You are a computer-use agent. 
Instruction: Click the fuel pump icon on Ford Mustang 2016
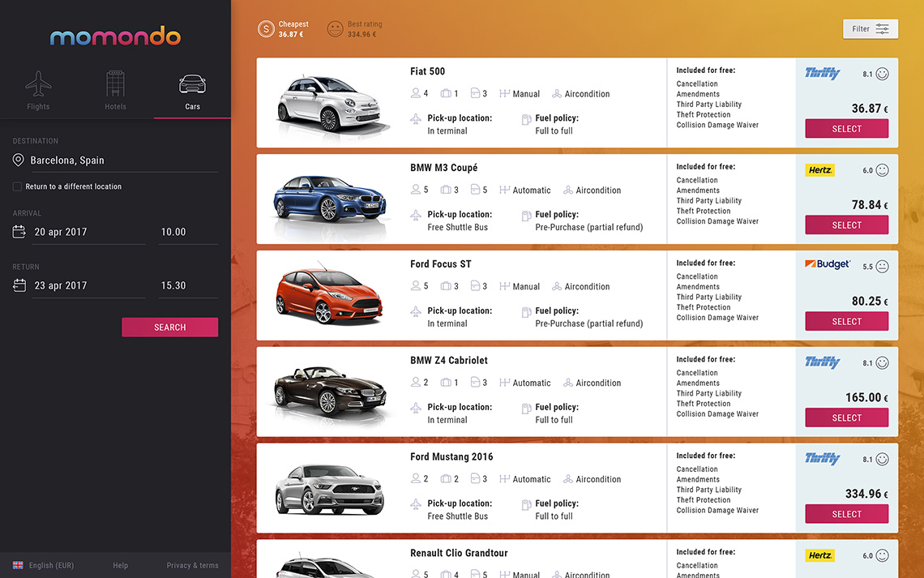coord(526,506)
